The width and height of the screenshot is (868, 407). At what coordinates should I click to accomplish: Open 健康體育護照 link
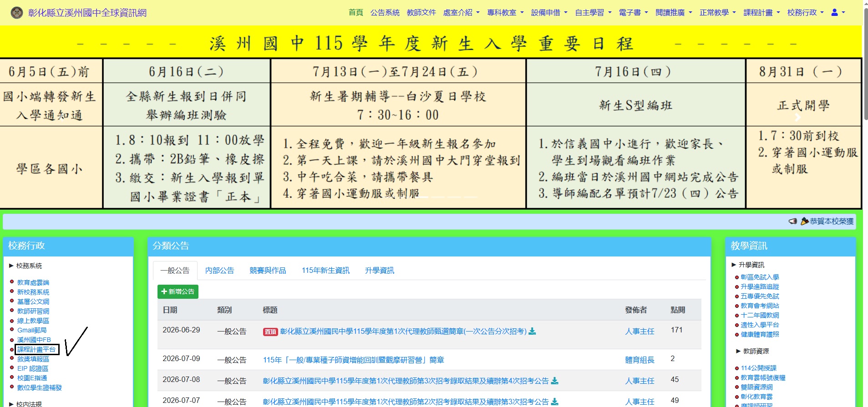pyautogui.click(x=760, y=335)
